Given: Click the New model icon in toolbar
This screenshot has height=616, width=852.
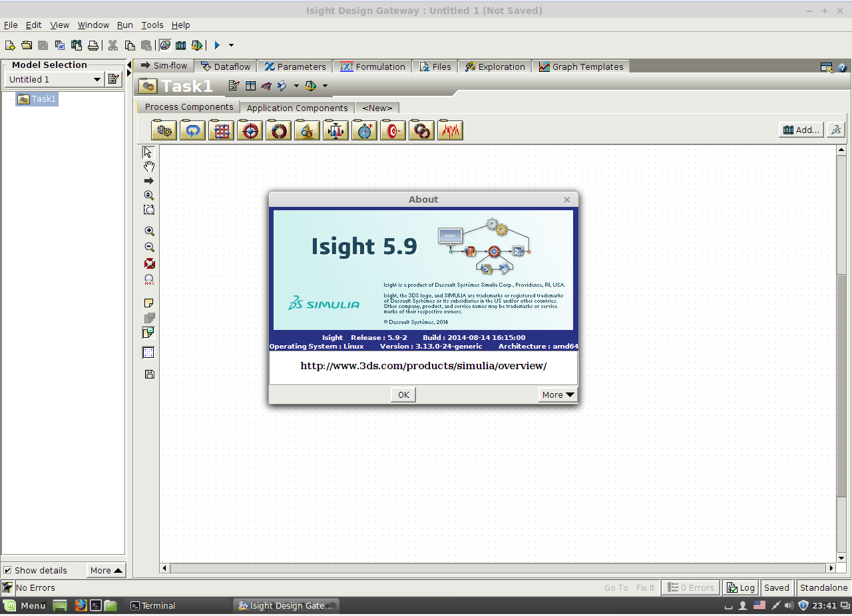Looking at the screenshot, I should coord(10,45).
